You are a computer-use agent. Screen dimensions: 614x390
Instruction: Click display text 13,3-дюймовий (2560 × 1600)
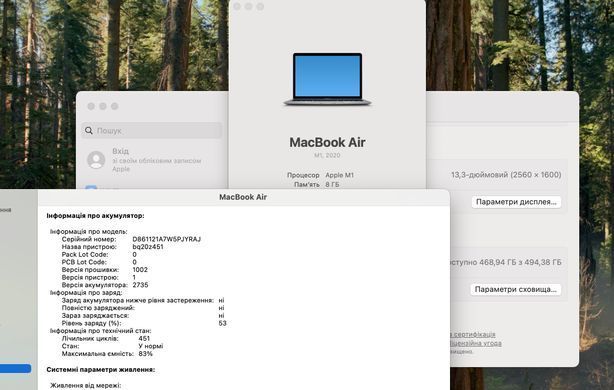(506, 175)
